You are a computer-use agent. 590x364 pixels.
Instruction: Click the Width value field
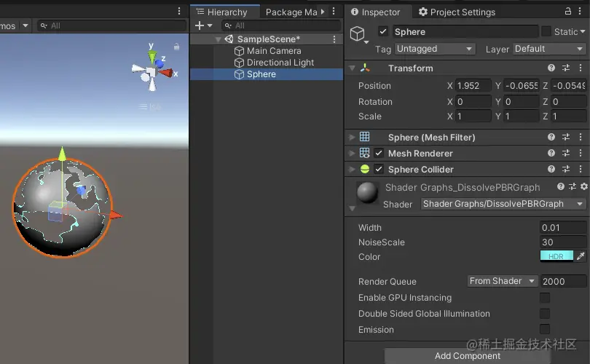pos(563,227)
